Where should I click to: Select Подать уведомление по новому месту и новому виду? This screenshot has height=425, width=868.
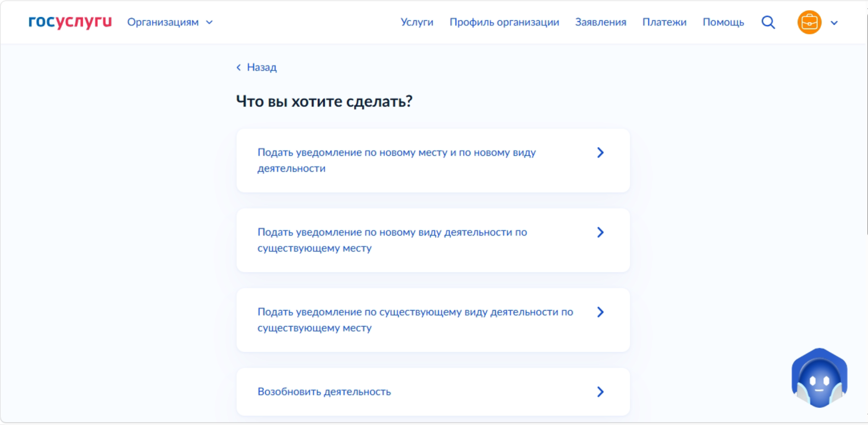pyautogui.click(x=433, y=160)
